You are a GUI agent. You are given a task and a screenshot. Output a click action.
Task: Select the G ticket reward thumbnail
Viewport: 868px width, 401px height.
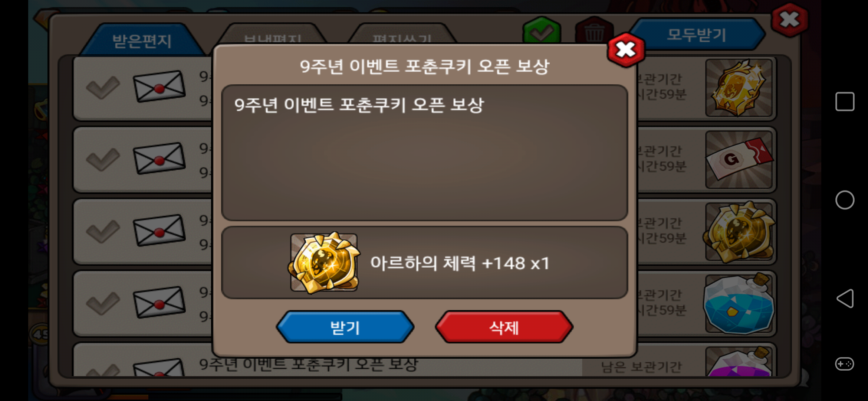pos(739,160)
